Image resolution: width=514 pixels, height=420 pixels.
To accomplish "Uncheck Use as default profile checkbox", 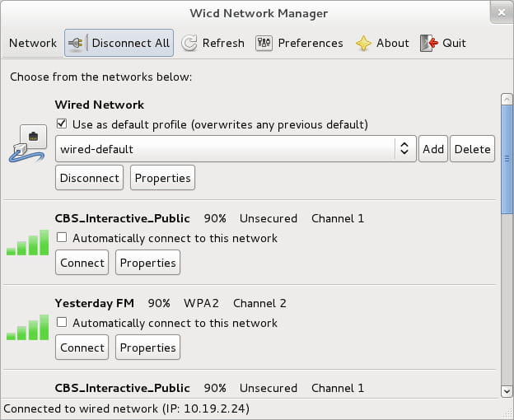I will point(62,124).
